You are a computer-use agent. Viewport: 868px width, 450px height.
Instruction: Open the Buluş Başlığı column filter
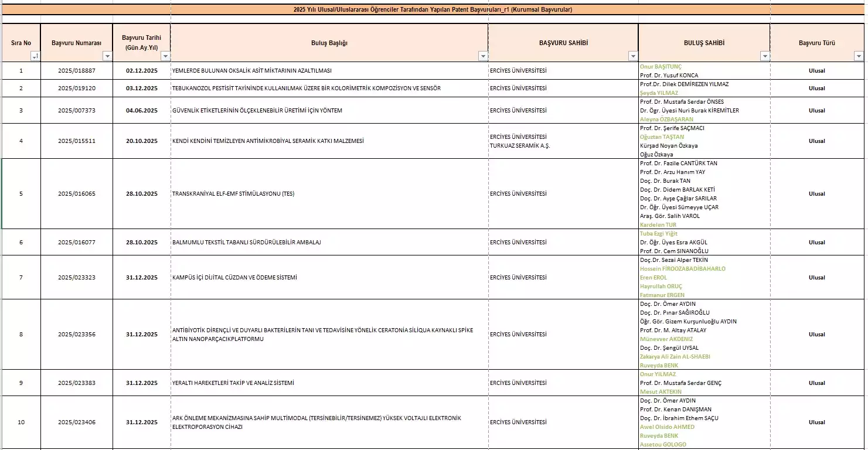click(x=482, y=56)
